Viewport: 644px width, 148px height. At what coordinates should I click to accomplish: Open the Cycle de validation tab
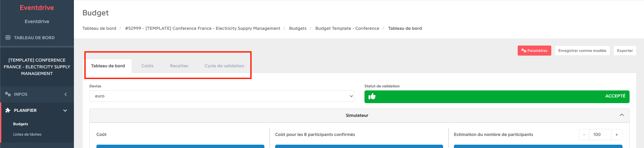[224, 66]
